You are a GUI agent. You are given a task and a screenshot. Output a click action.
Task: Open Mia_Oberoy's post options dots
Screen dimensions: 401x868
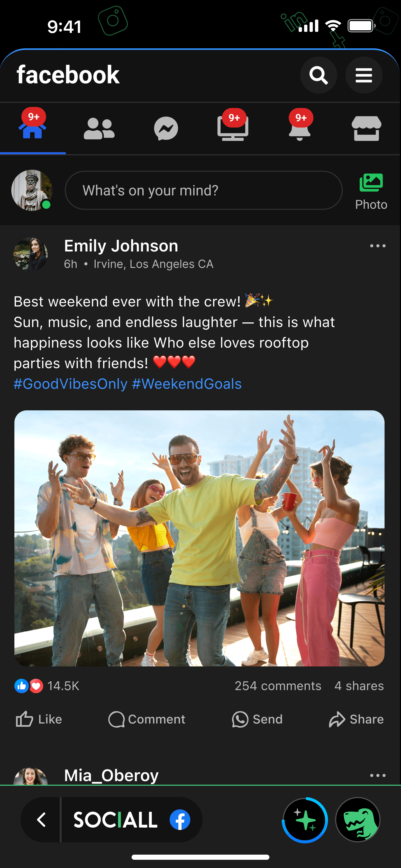pyautogui.click(x=377, y=775)
